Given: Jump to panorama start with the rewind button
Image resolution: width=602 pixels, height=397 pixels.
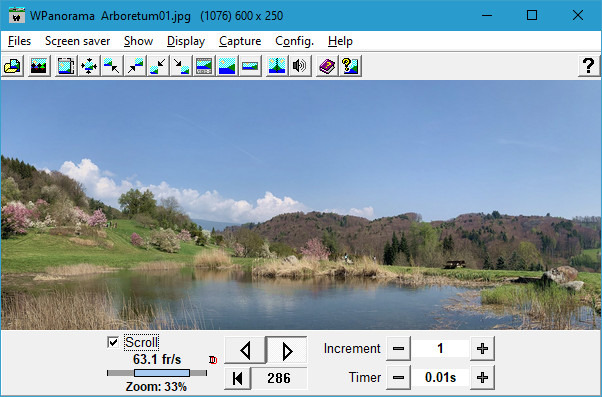Looking at the screenshot, I should 238,378.
